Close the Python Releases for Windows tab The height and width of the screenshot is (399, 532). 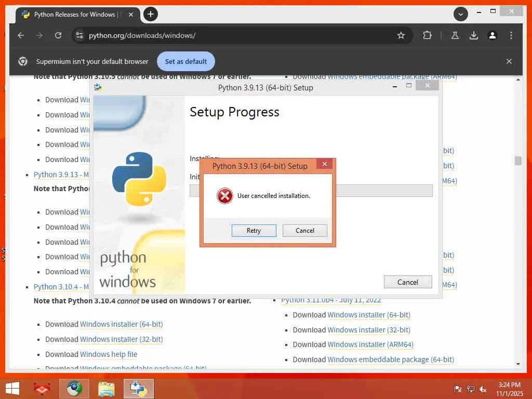[130, 15]
